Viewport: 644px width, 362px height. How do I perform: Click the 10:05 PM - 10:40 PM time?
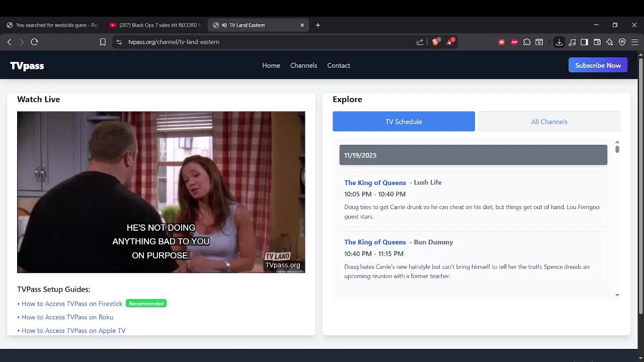coord(375,194)
